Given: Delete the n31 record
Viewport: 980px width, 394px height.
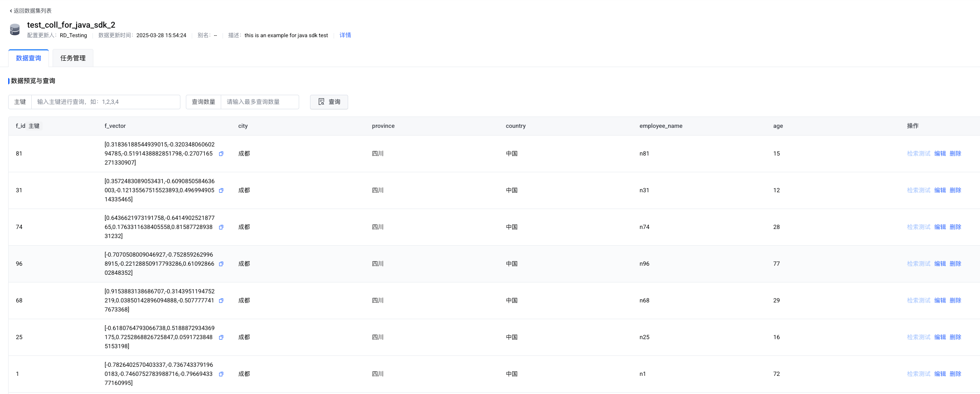Looking at the screenshot, I should pyautogui.click(x=956, y=190).
